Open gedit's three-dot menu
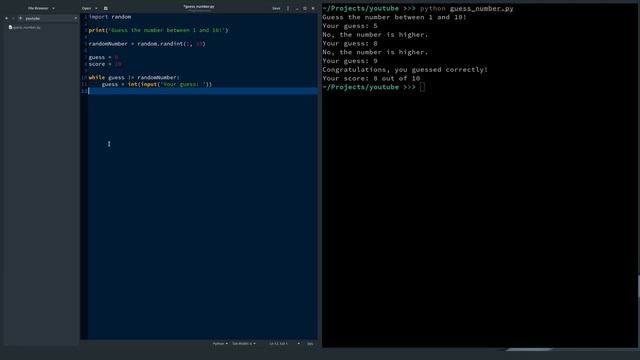Screen dimensions: 640x360 [288, 8]
